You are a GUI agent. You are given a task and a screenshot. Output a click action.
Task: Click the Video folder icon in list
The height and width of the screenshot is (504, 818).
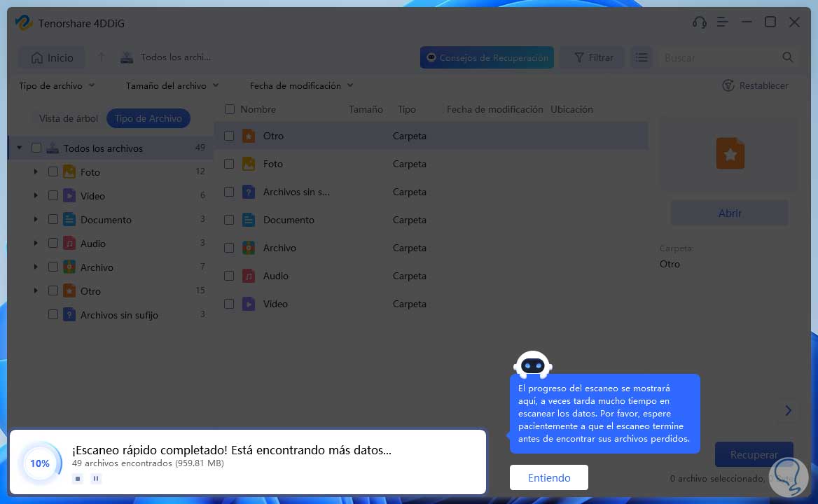click(249, 304)
